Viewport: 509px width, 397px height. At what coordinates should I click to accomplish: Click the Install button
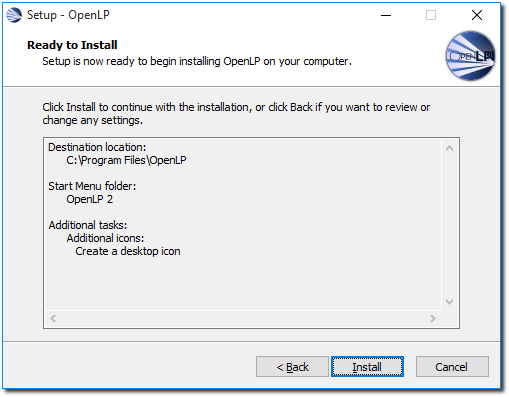[x=367, y=367]
